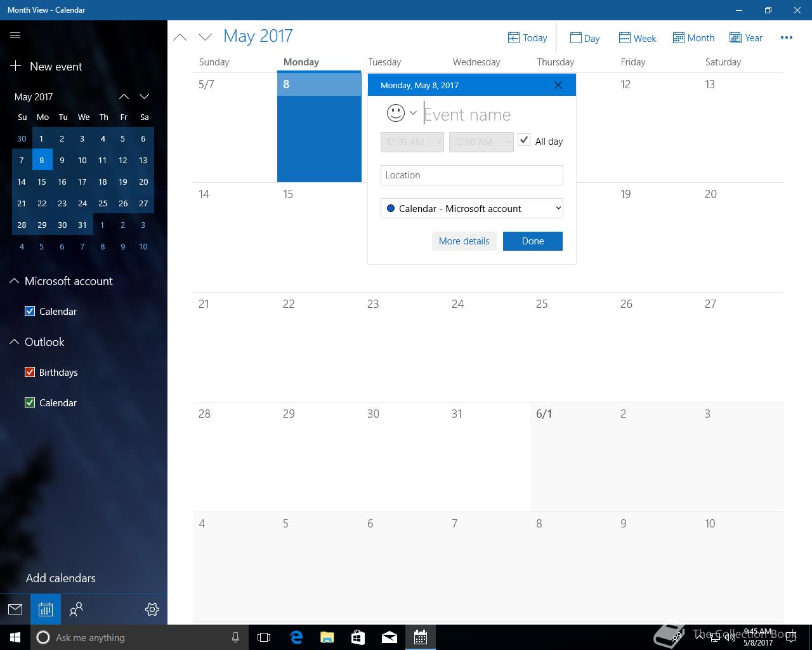812x650 pixels.
Task: Toggle the Birthdays calendar checkbox
Action: pos(30,372)
